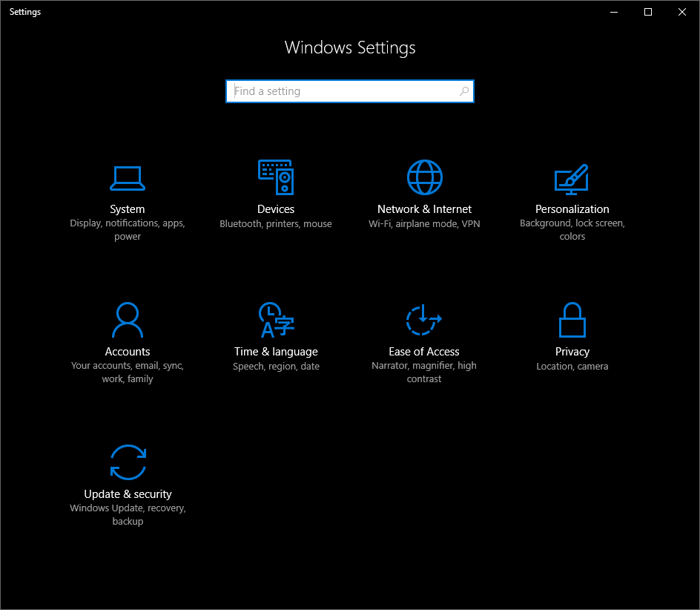Screen dimensions: 700x610
Task: Select the System heading text
Action: click(128, 209)
